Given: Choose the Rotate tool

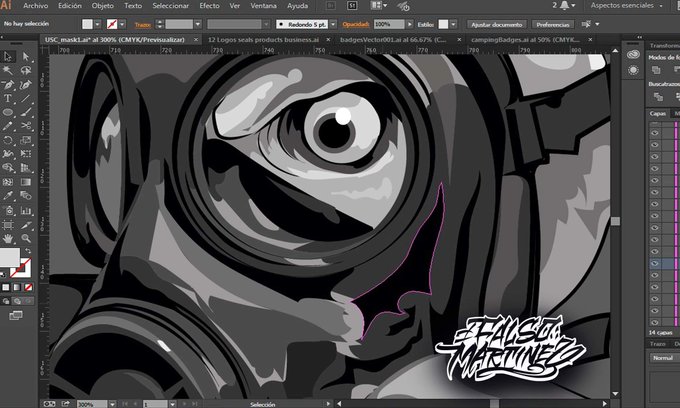Looking at the screenshot, I should point(8,140).
